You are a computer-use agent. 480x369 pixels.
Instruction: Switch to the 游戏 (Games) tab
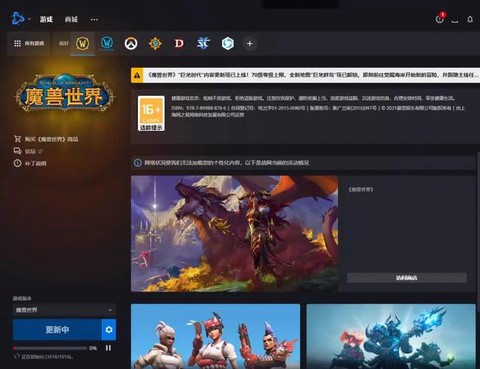tap(46, 19)
